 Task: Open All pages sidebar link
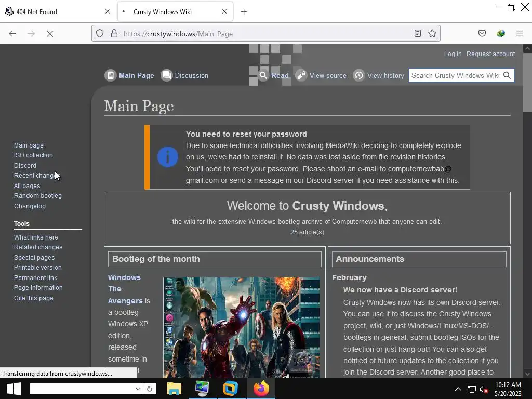(27, 186)
